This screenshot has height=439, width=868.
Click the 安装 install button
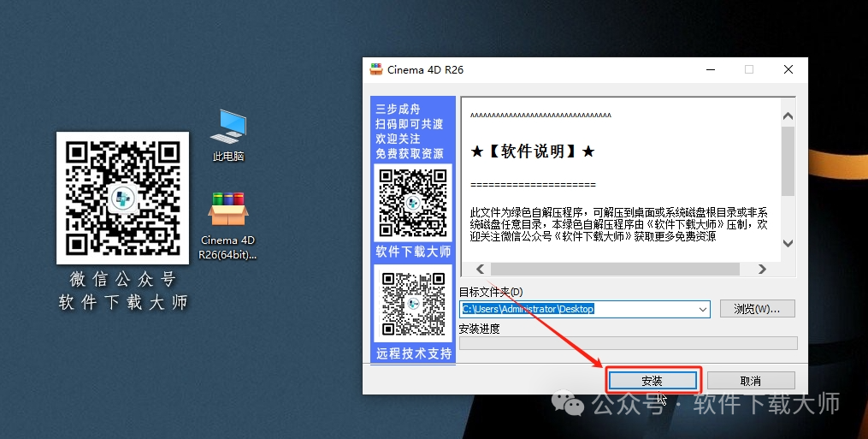coord(652,380)
